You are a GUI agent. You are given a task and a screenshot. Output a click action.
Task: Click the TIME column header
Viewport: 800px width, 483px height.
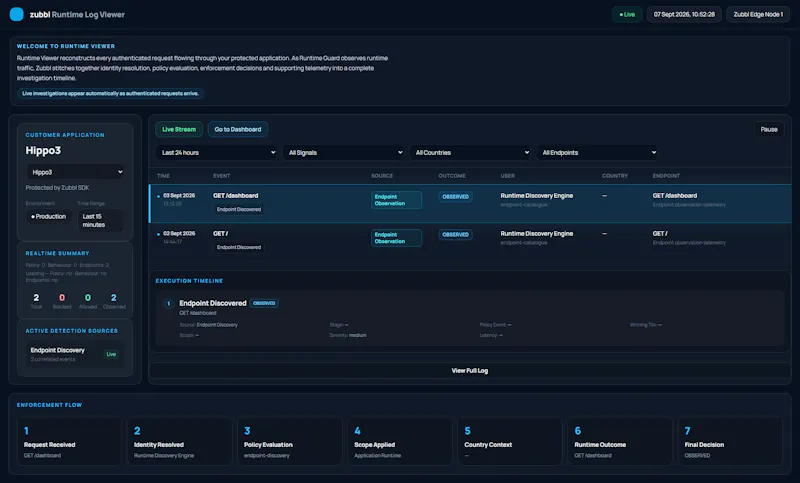coord(163,176)
